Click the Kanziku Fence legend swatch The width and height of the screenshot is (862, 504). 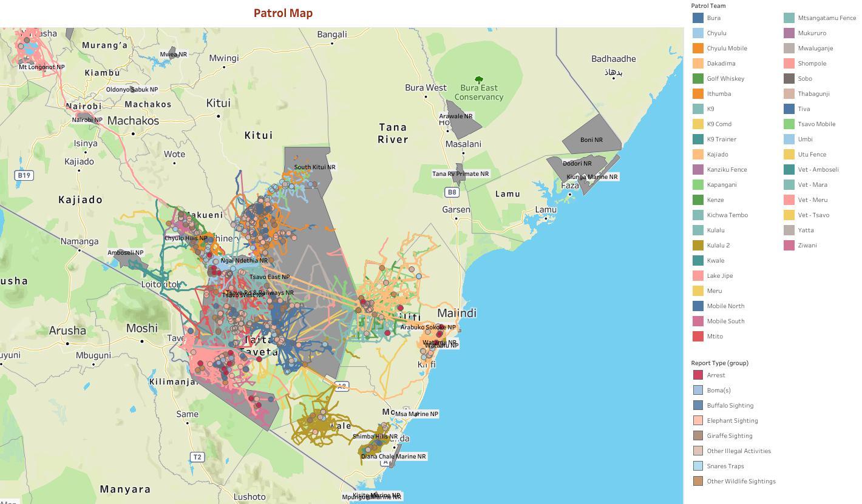pos(698,170)
